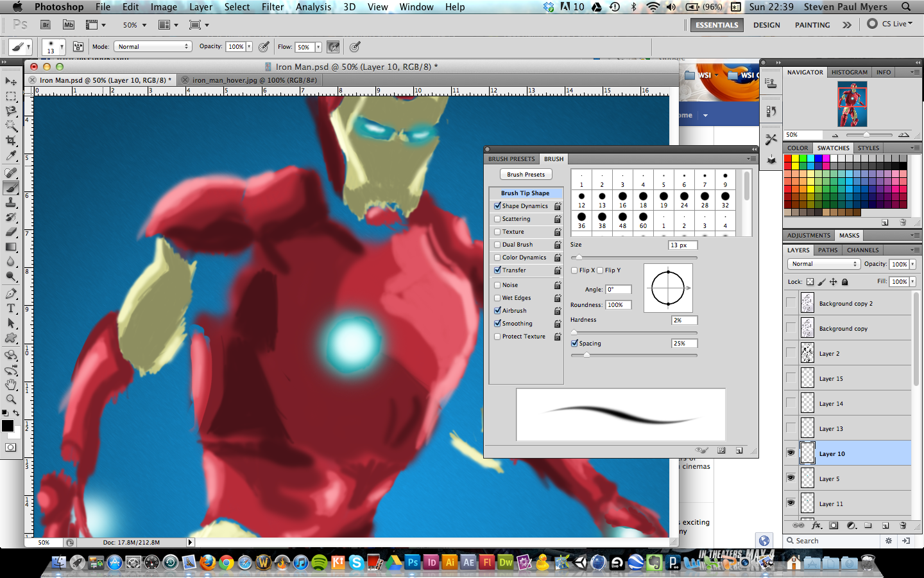Enable Texture checkbox
Image resolution: width=924 pixels, height=578 pixels.
497,232
